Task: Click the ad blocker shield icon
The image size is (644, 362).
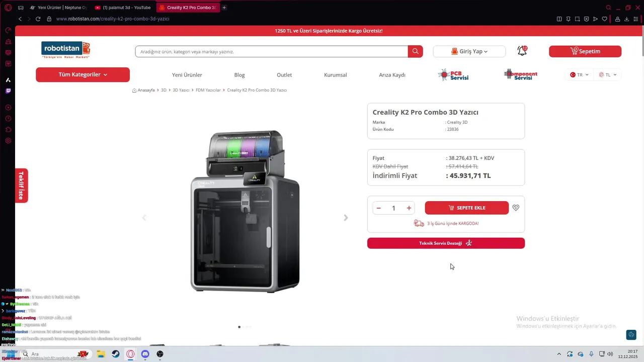Action: 586,19
